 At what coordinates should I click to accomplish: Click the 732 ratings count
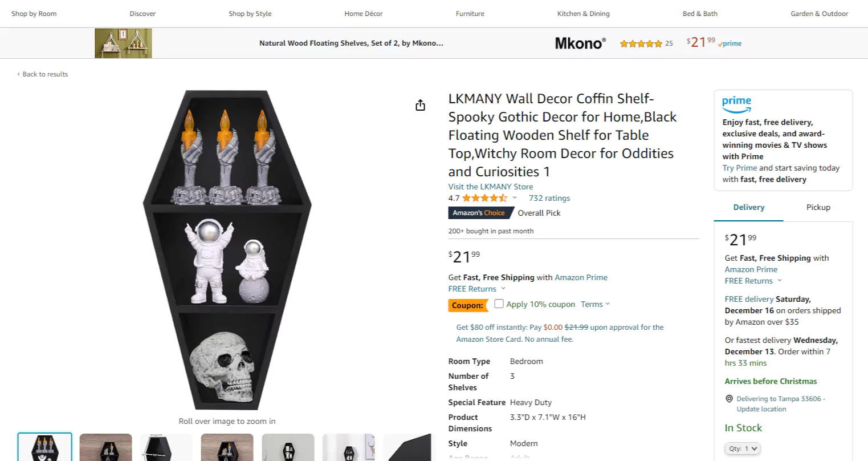coord(549,198)
